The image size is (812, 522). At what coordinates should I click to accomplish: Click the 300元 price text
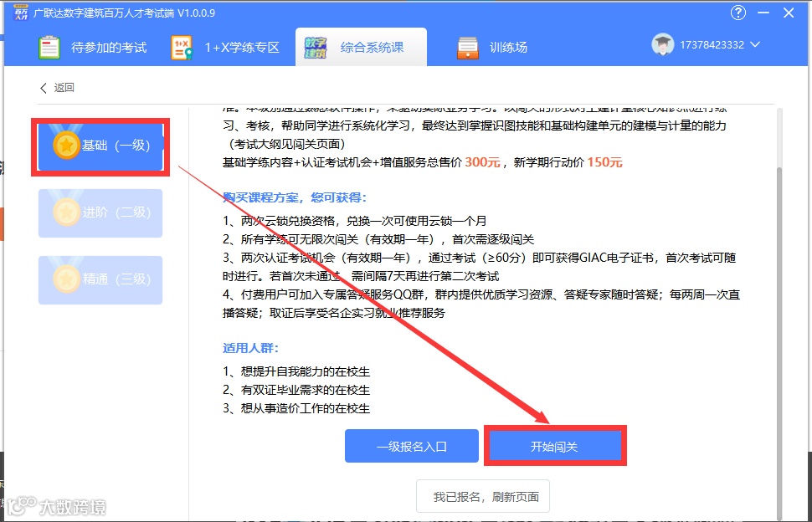(x=482, y=162)
